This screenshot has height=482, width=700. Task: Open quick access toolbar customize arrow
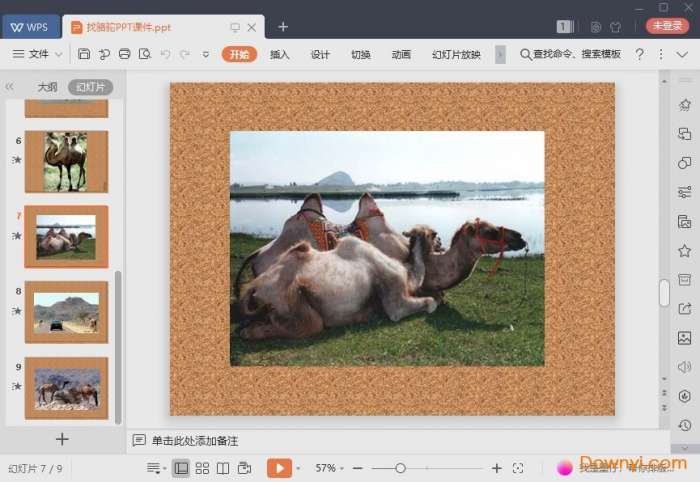coord(206,54)
